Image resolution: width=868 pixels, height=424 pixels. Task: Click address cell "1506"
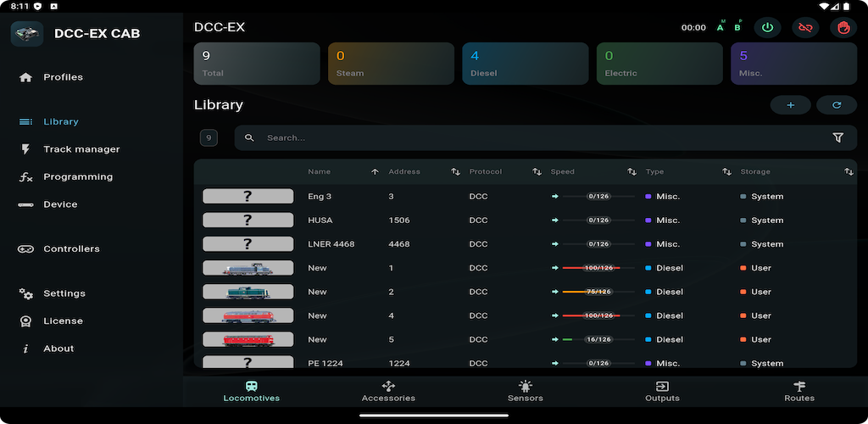click(399, 220)
